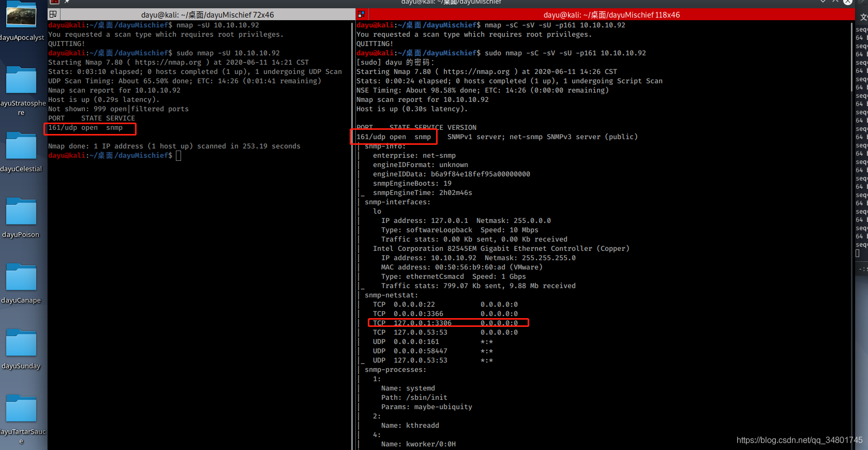Select 'UDP 127.0.0.53:53' netstat row
The height and width of the screenshot is (450, 868).
433,360
